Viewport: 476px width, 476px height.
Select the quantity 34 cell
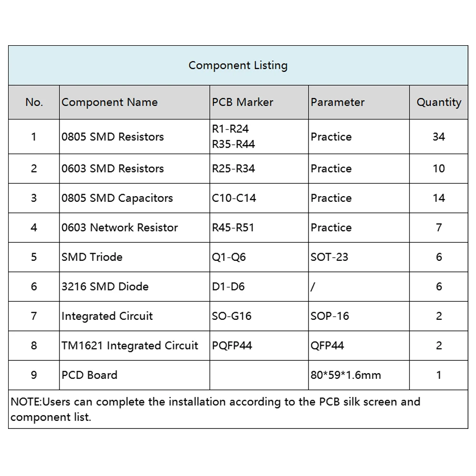(439, 137)
